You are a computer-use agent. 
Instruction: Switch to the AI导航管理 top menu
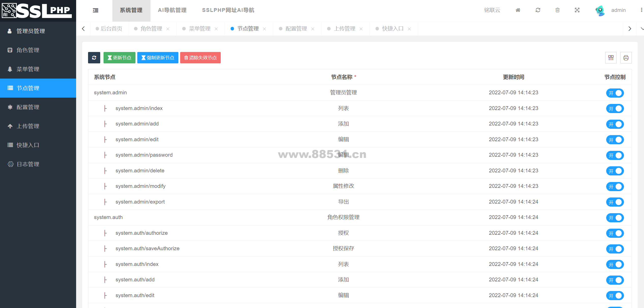(x=172, y=10)
